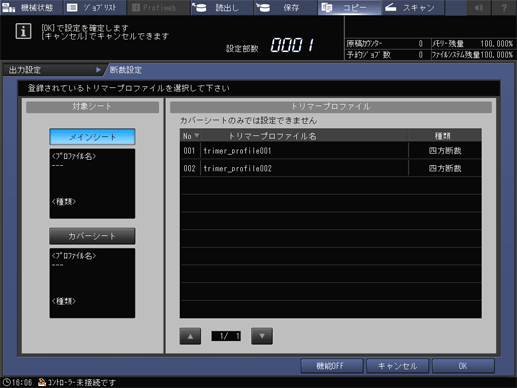Select trimer_profile002 row
This screenshot has width=517, height=388.
[x=331, y=168]
